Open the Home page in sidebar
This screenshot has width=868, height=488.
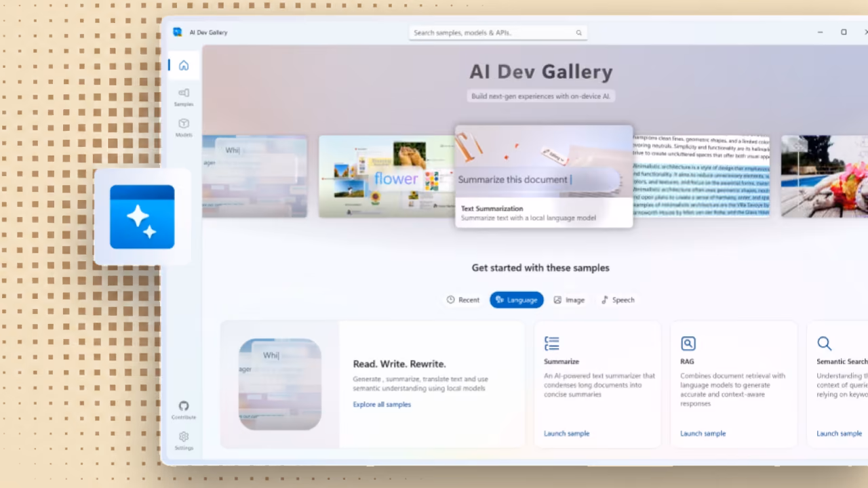point(183,66)
